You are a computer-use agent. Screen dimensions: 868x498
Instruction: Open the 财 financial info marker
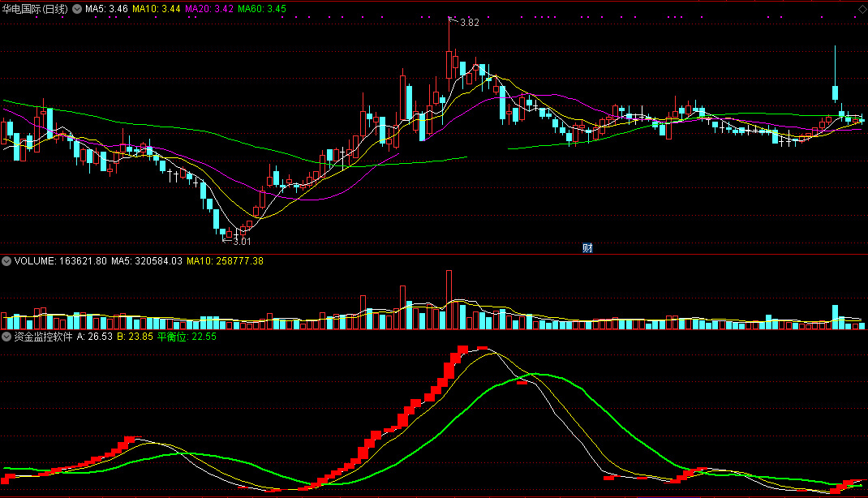(587, 248)
